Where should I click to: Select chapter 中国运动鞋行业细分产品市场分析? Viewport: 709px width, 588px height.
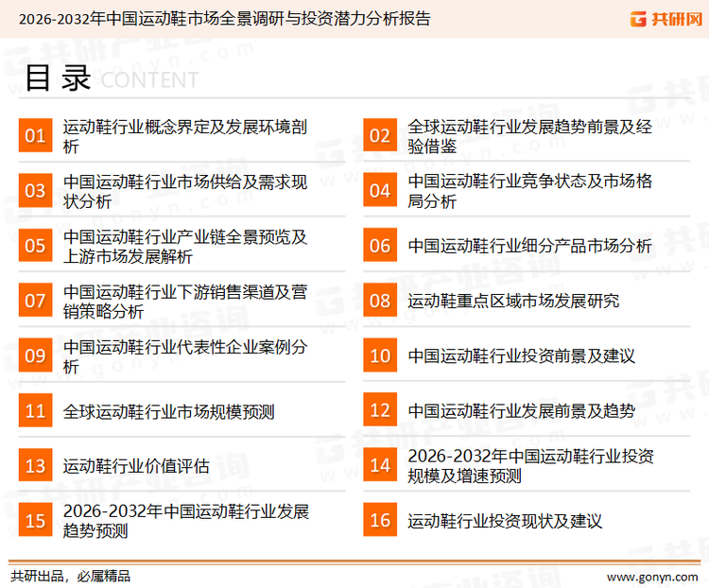tap(529, 246)
